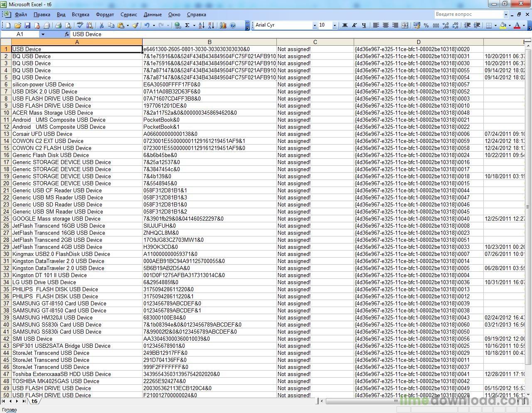
Task: Expand the Name Box dropdown arrow
Action: point(42,34)
